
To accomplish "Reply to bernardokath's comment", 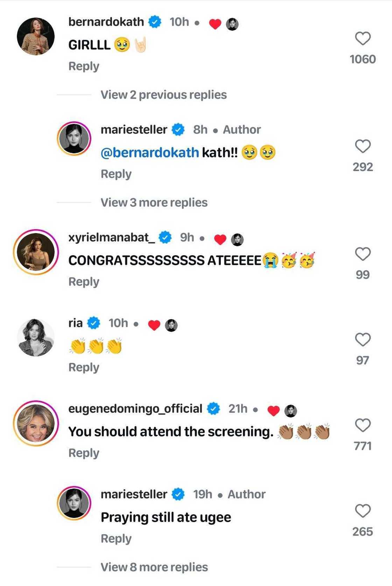I will tap(84, 66).
